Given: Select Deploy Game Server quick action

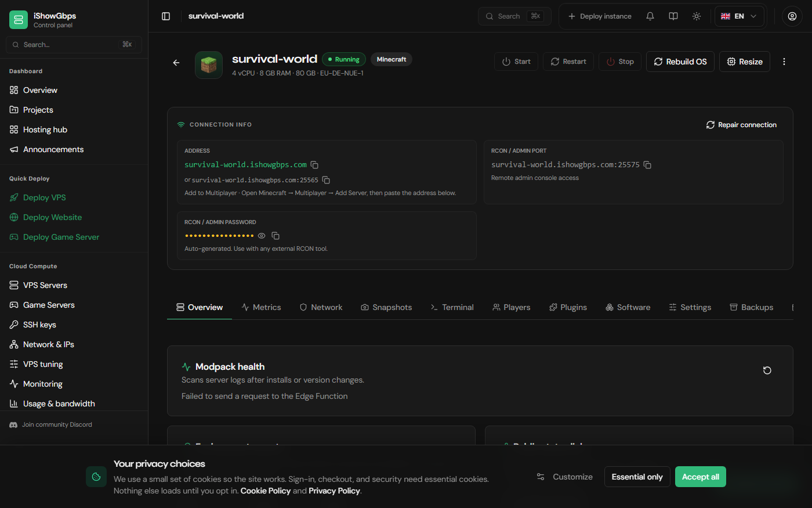Looking at the screenshot, I should coord(74,237).
